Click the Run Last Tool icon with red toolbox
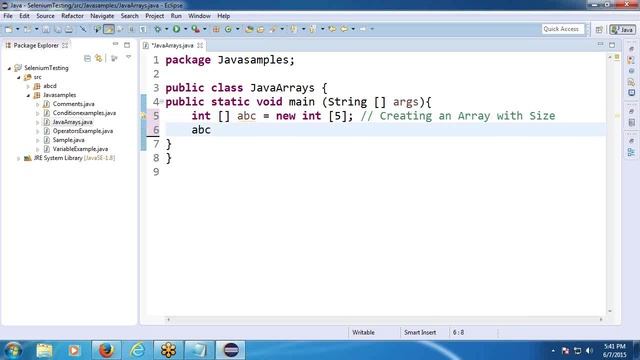 196,29
